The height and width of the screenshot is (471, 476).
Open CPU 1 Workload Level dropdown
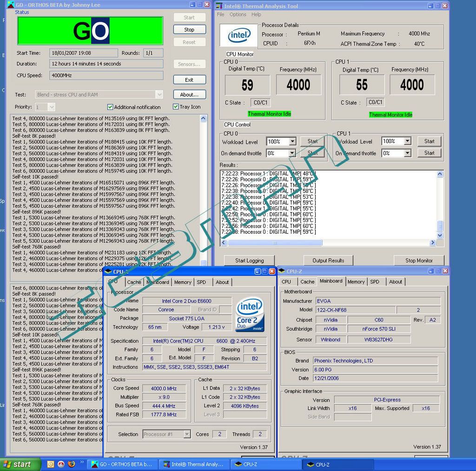pyautogui.click(x=407, y=141)
